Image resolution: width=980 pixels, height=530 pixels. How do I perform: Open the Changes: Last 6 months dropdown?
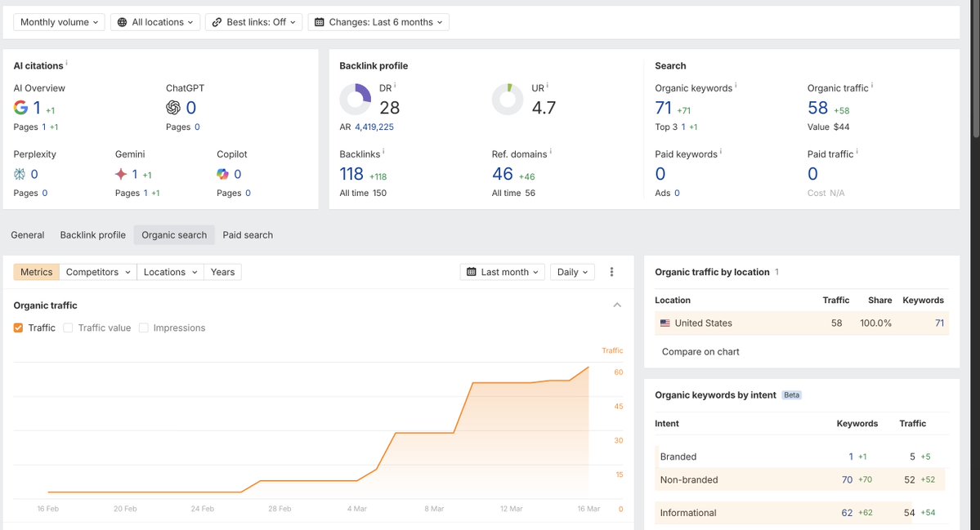378,23
